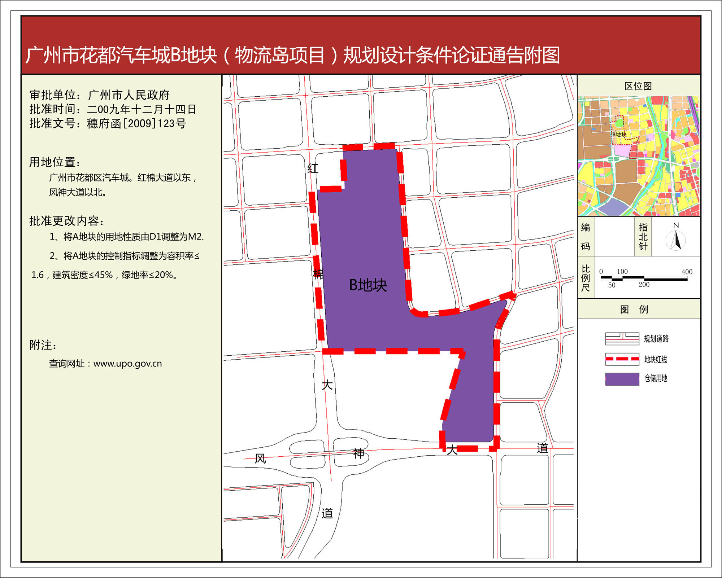The width and height of the screenshot is (722, 588).
Task: Click the red title banner text
Action: (292, 55)
